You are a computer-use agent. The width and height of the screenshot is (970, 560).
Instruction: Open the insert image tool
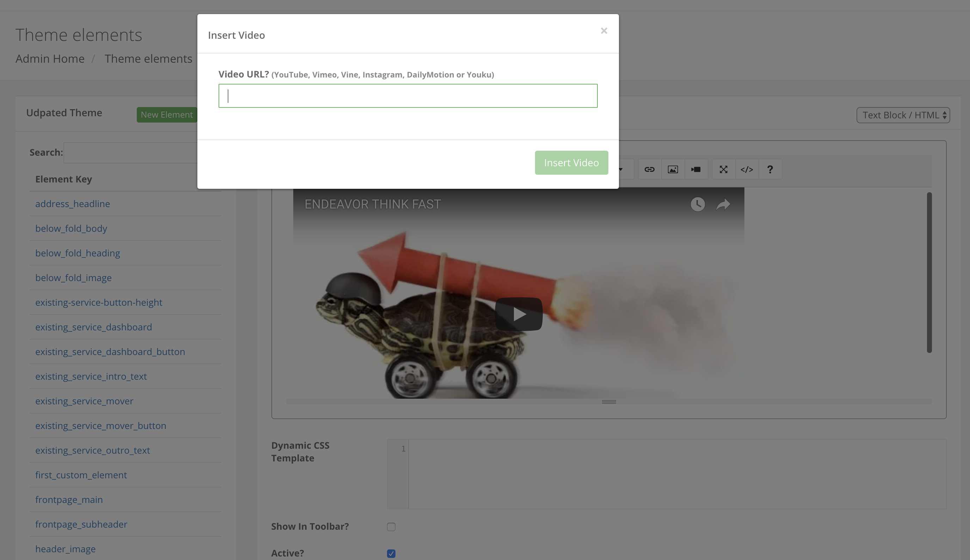click(673, 169)
